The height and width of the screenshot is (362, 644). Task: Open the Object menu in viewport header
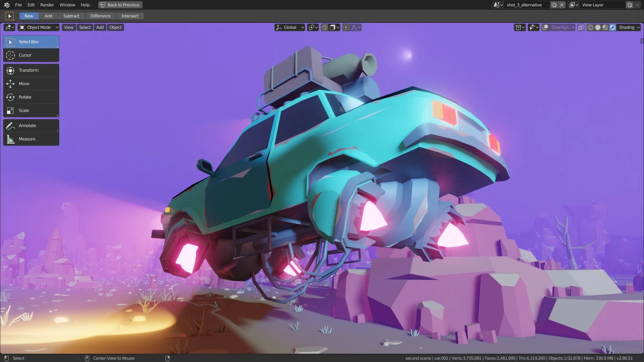(x=115, y=27)
